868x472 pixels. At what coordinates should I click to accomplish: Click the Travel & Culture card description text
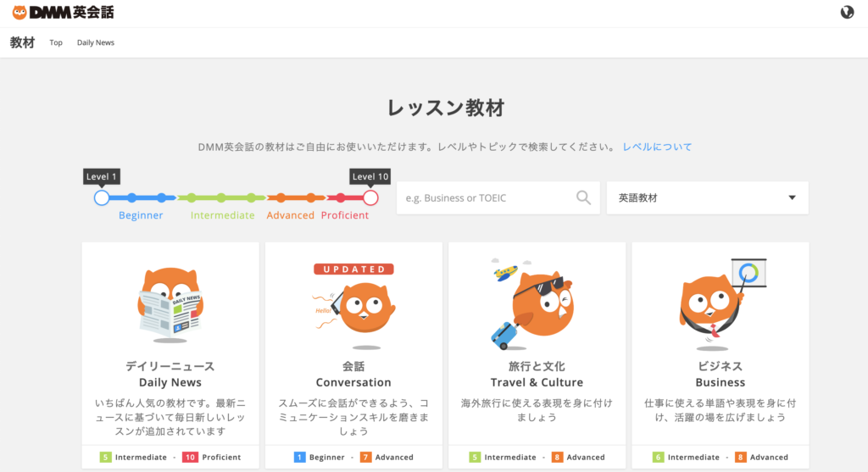(537, 410)
